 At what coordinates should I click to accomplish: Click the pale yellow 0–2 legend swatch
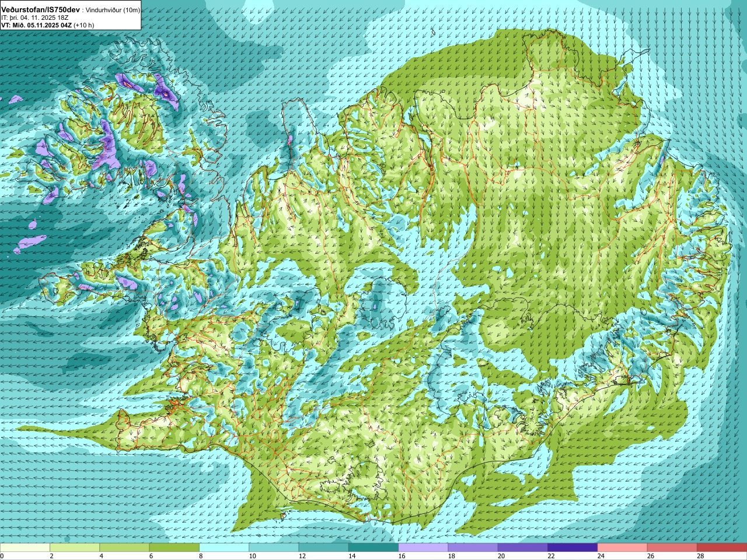[25, 547]
